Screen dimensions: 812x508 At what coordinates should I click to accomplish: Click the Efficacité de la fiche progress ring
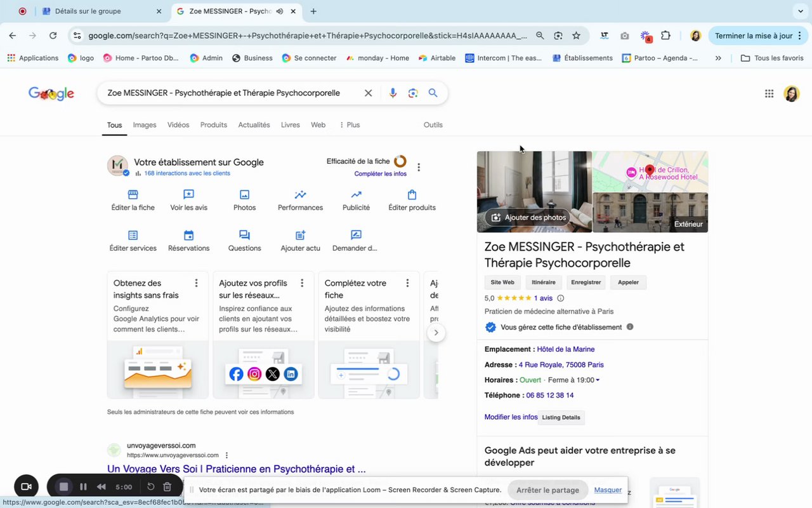(400, 161)
